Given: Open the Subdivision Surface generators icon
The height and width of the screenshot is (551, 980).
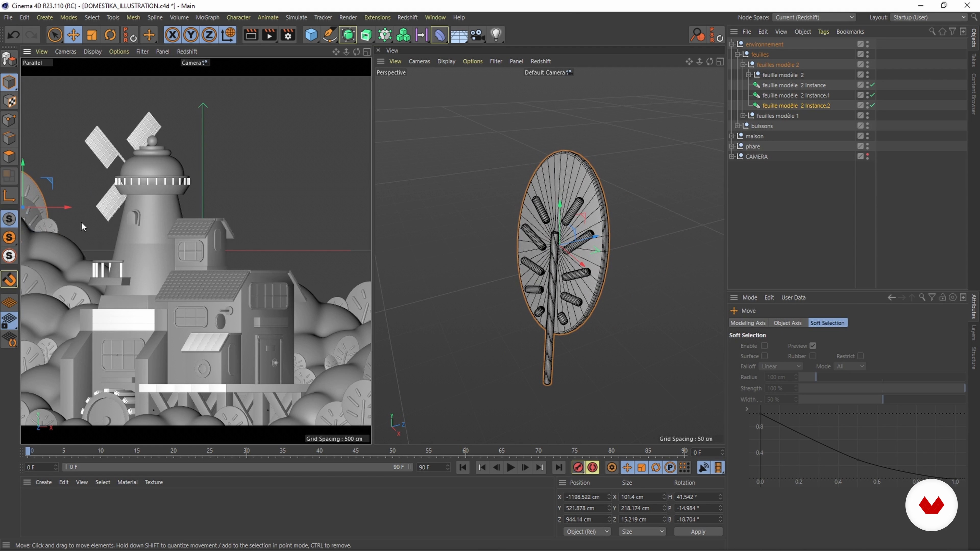Looking at the screenshot, I should [x=348, y=35].
